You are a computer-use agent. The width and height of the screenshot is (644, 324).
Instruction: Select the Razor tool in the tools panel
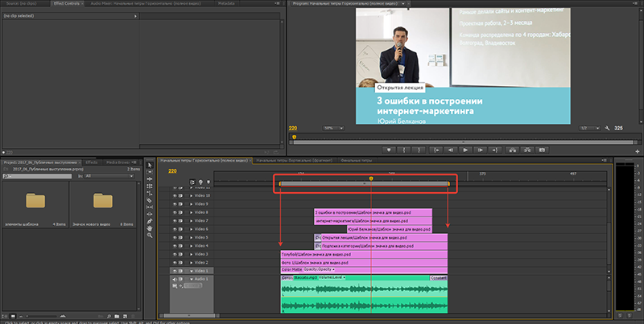(x=150, y=200)
